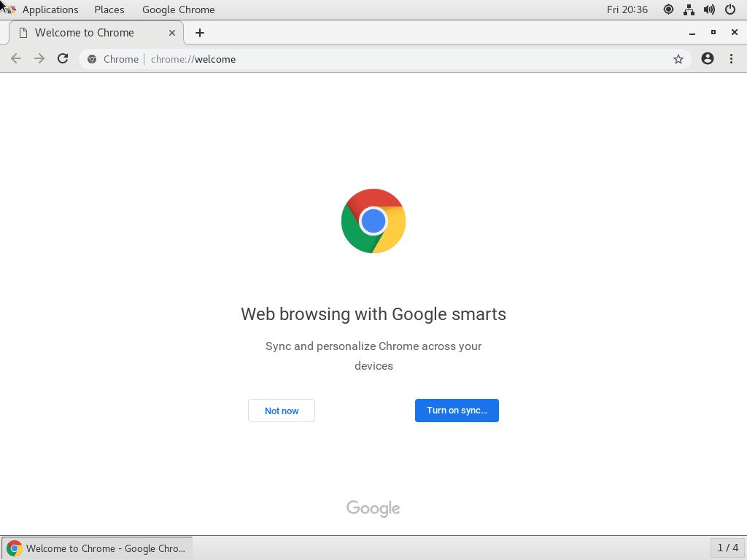The height and width of the screenshot is (560, 747).
Task: Click the volume icon in the top bar
Action: coord(709,9)
